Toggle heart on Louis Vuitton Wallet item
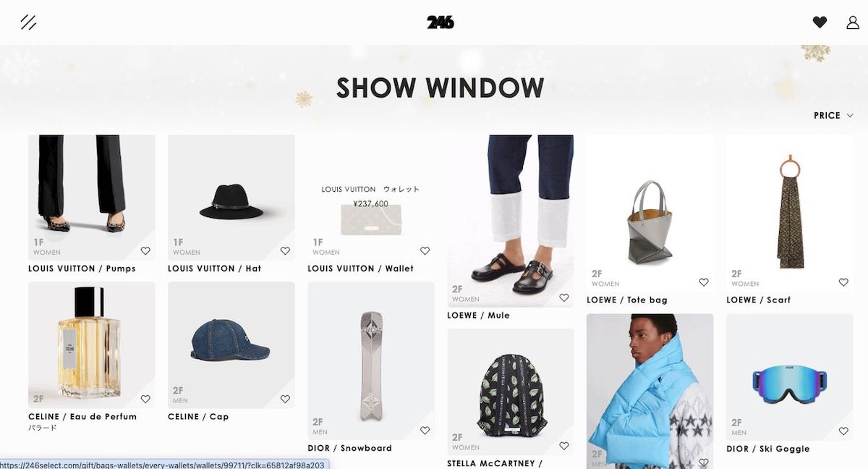The height and width of the screenshot is (469, 868). 425,251
